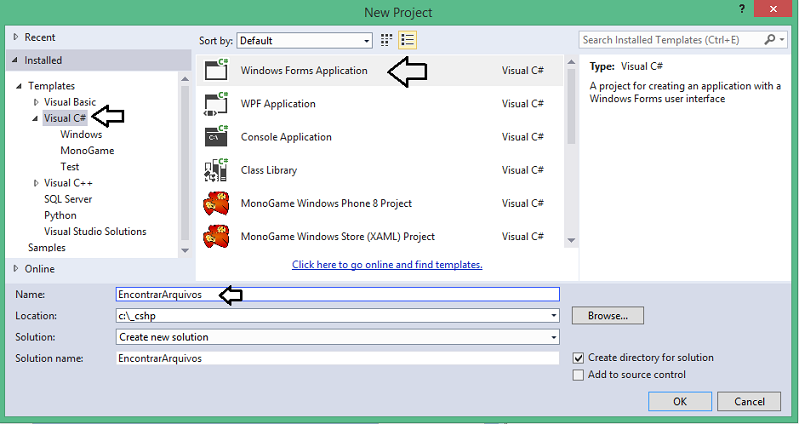Image resolution: width=799 pixels, height=424 pixels.
Task: Expand the Recent section
Action: (x=16, y=37)
